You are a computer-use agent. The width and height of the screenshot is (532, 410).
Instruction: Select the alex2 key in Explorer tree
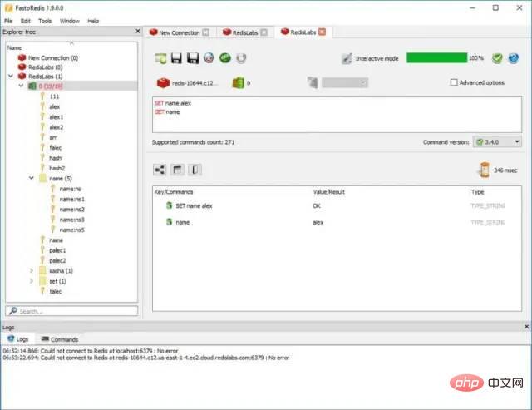56,127
